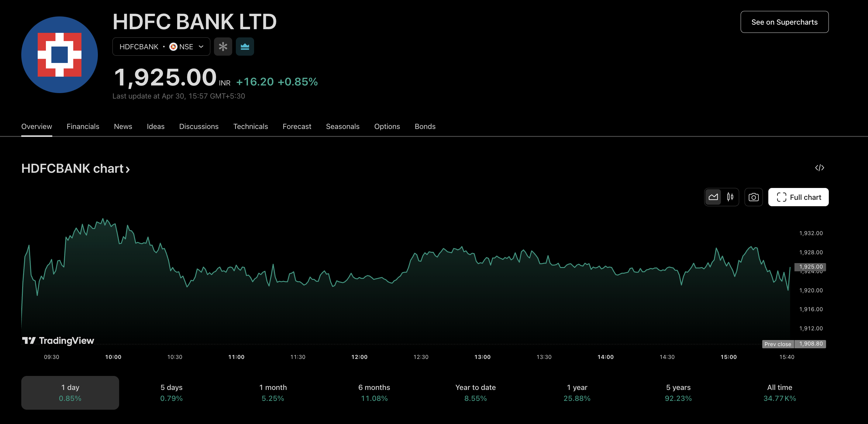Screen dimensions: 868x424
Task: Click the TradingView logo on chart
Action: point(58,340)
